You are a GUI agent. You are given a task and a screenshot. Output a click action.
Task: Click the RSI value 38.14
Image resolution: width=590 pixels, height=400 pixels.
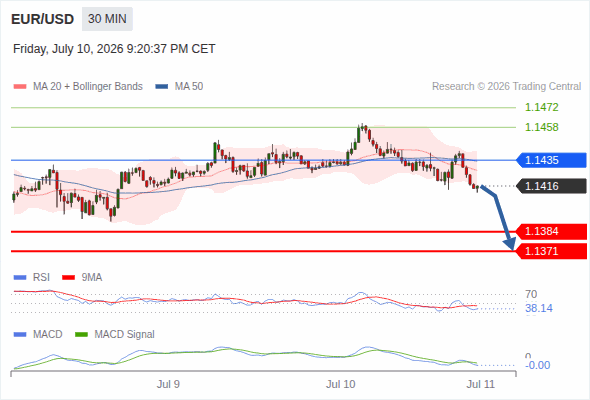point(539,309)
